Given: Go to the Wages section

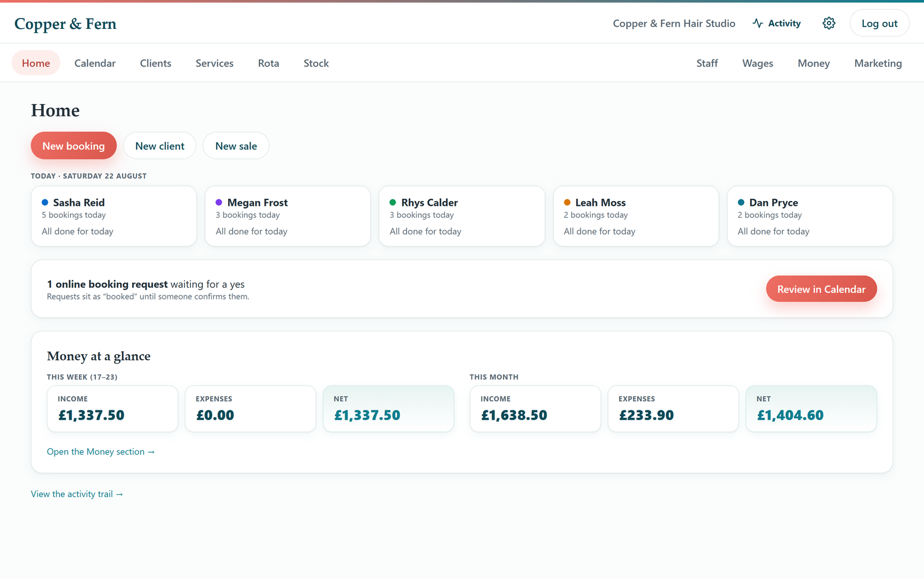Looking at the screenshot, I should [758, 63].
